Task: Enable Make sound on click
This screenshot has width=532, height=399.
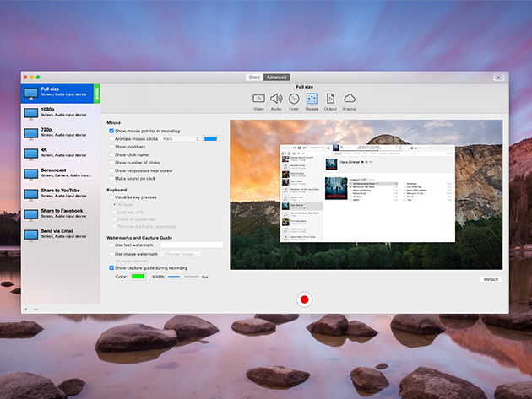Action: click(111, 178)
